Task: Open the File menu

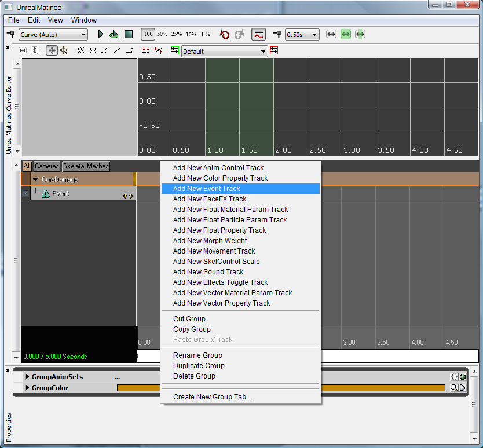Action: pos(13,20)
